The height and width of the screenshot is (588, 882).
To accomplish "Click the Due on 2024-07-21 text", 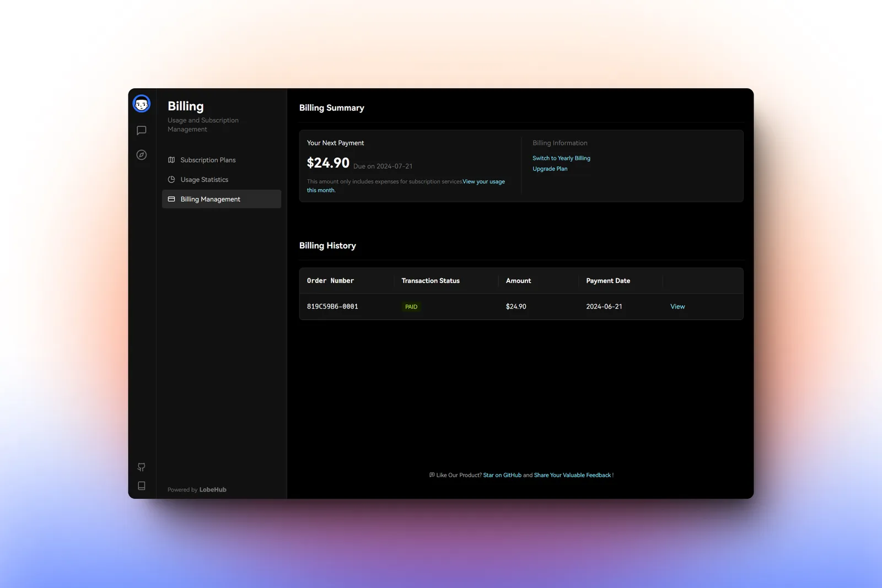I will pos(383,166).
